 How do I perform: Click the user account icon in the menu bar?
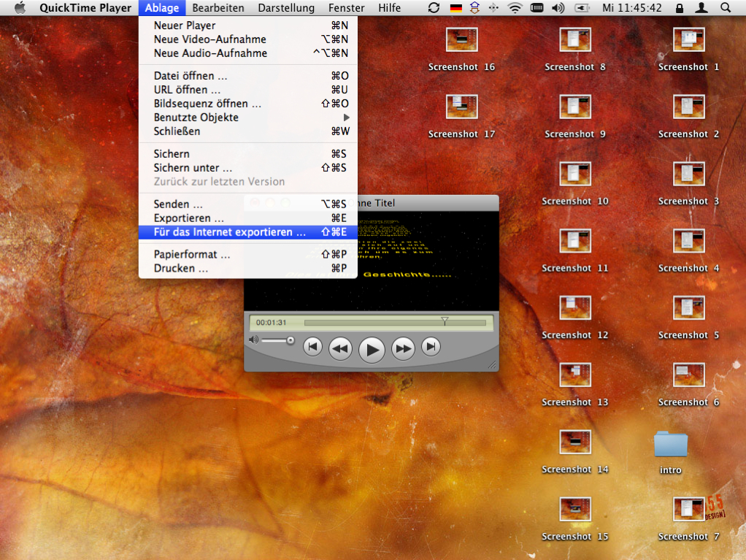(701, 7)
